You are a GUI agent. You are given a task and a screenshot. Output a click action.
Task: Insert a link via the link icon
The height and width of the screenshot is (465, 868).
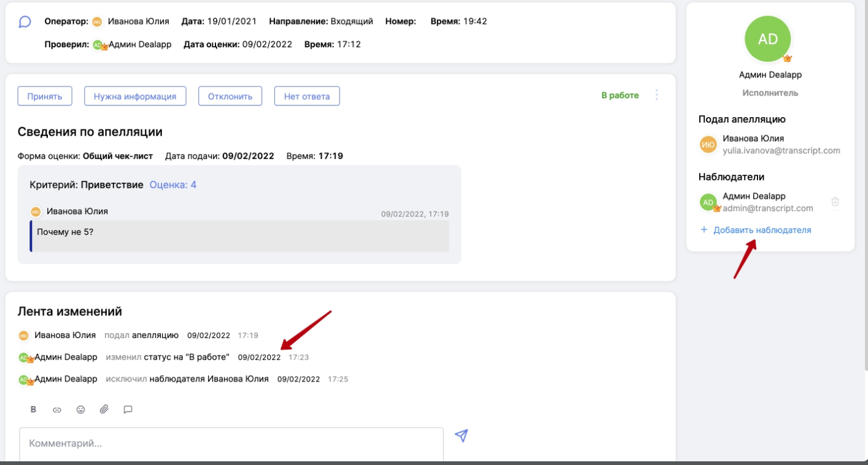click(57, 410)
